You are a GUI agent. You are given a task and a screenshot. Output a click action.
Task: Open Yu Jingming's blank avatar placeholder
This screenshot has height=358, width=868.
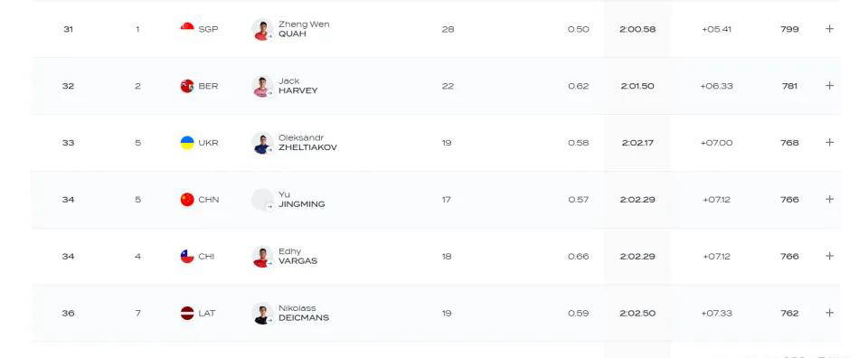click(x=262, y=200)
